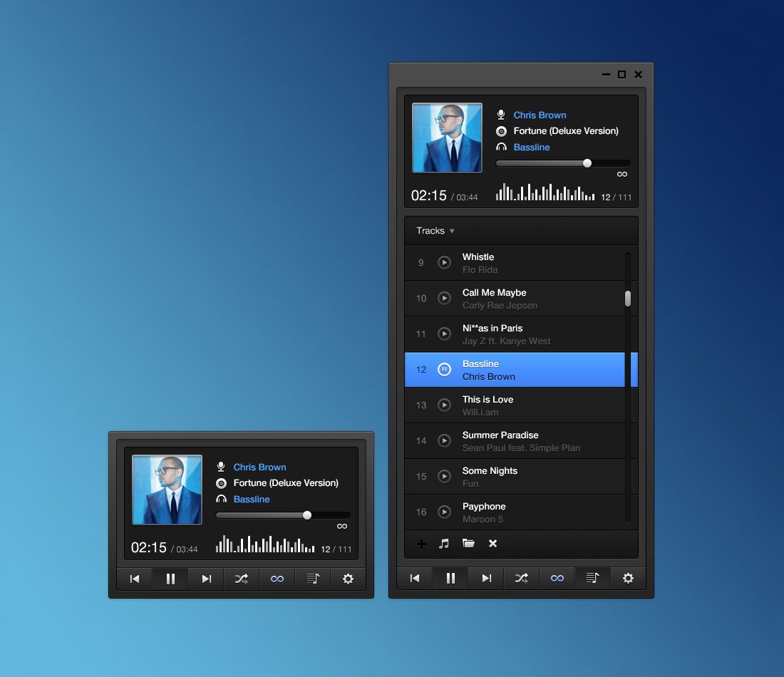Click headphones icon in large player
This screenshot has width=784, height=677.
tap(501, 147)
